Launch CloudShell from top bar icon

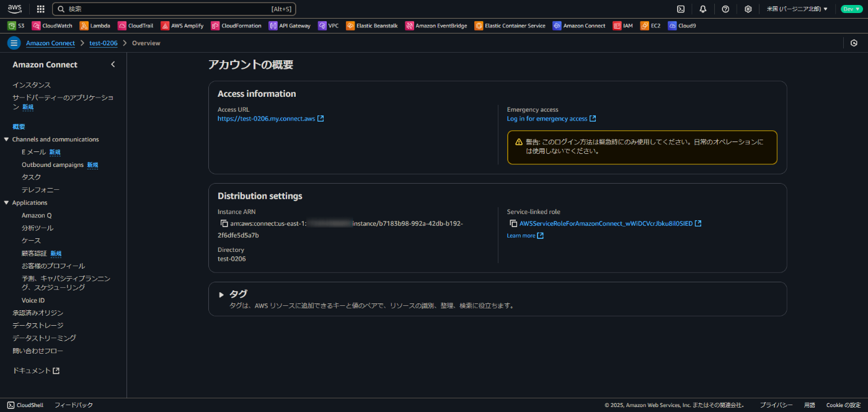681,9
